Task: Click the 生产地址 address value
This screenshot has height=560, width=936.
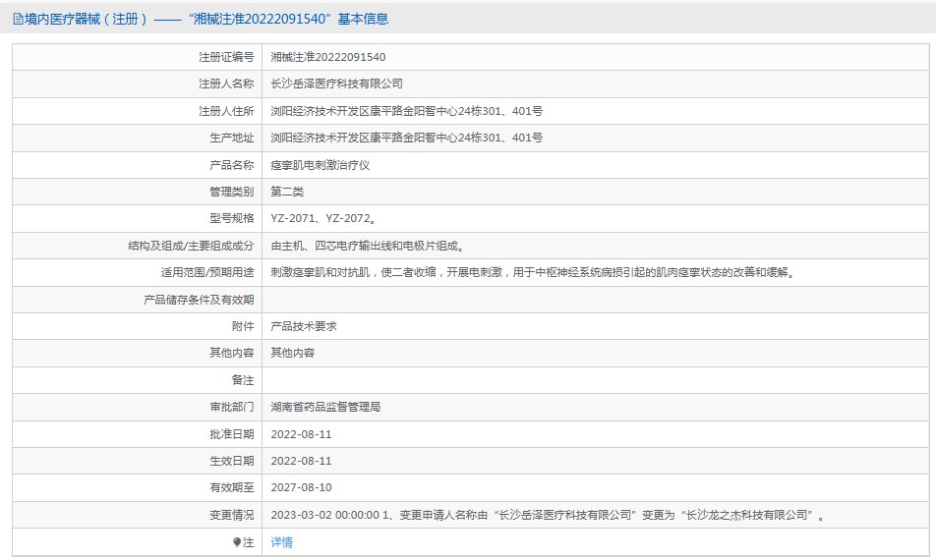Action: click(x=406, y=139)
